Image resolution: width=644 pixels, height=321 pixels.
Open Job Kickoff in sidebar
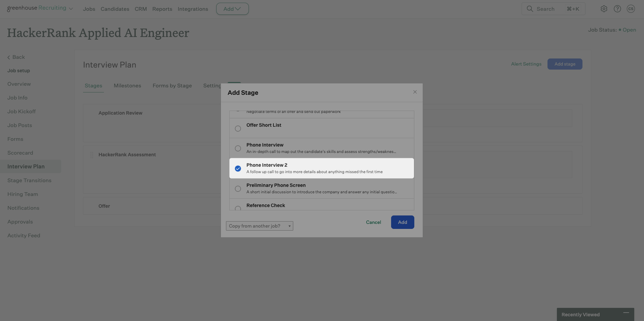[22, 112]
